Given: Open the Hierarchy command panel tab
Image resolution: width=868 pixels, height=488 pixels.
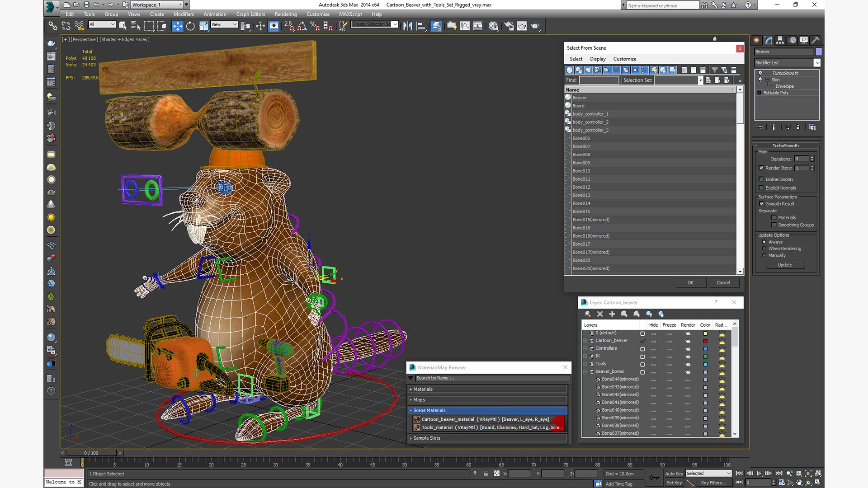Looking at the screenshot, I should [780, 40].
